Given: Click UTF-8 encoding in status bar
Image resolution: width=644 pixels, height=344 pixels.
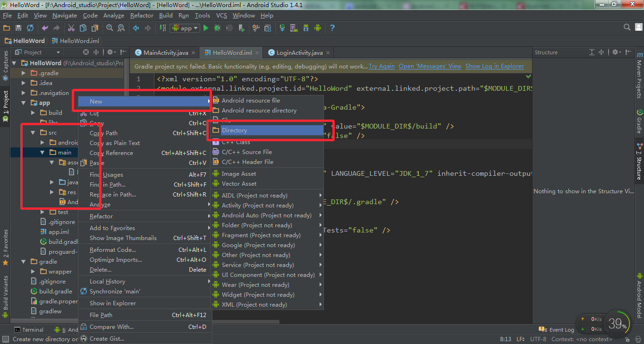Looking at the screenshot, I should point(538,339).
